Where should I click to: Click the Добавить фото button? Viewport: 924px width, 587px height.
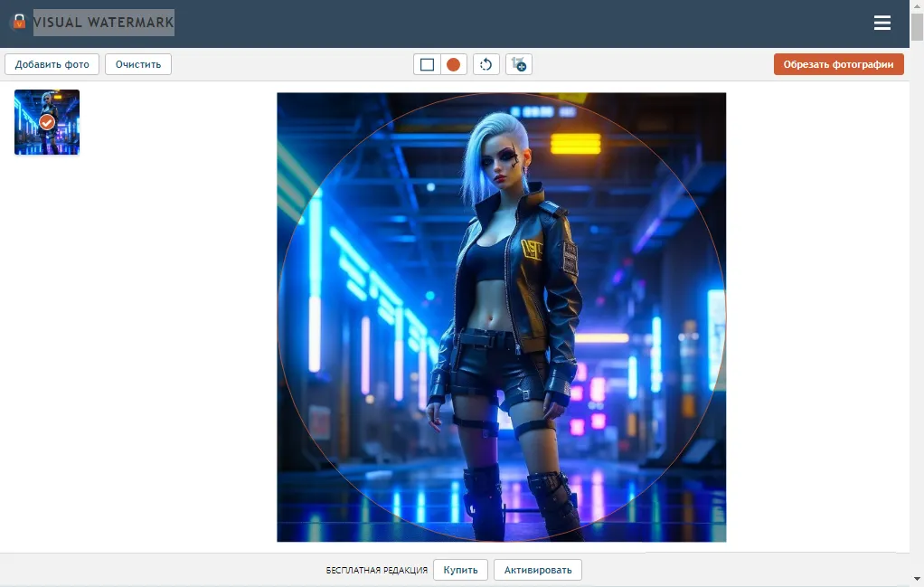[x=52, y=64]
